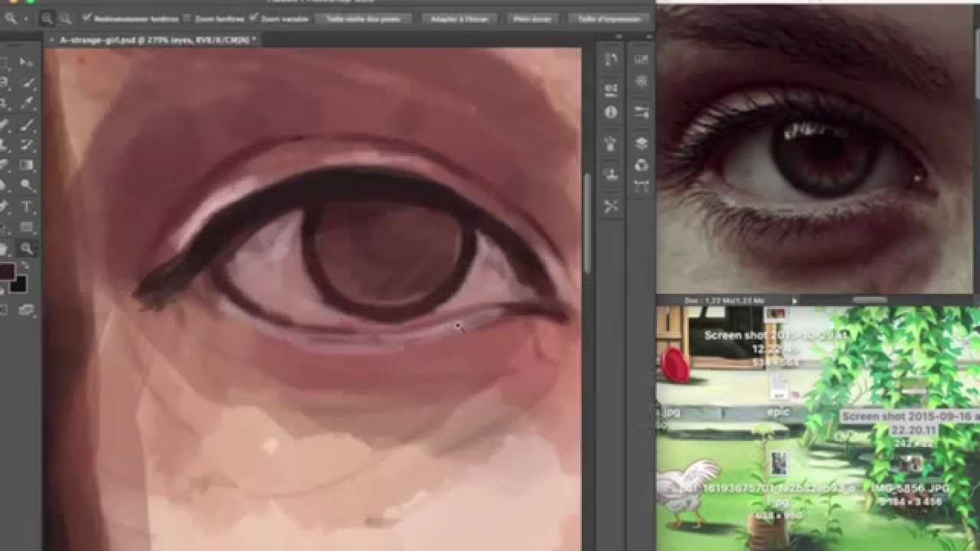Open the Adjustments panel sun icon
This screenshot has height=551, width=980.
click(642, 80)
